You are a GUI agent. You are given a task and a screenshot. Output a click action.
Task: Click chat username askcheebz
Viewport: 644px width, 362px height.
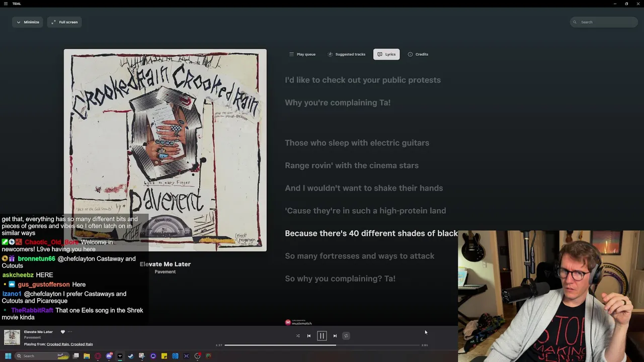click(18, 275)
